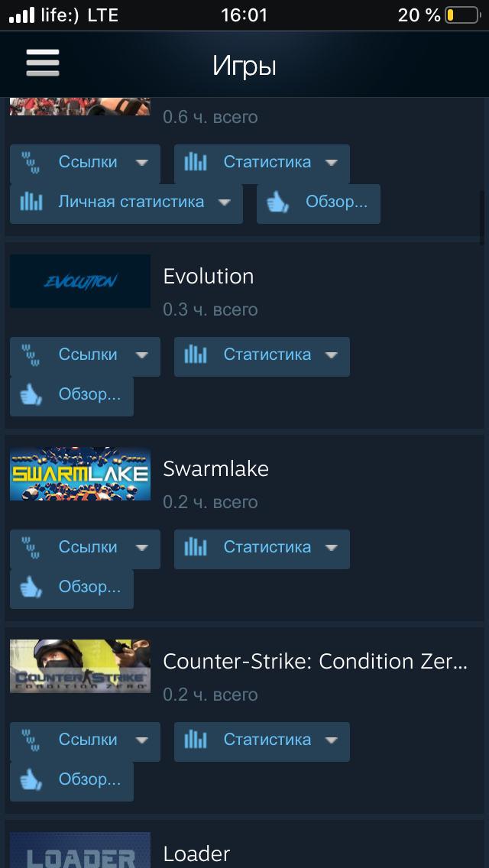Tap the thumbs-up icon under Swarmlake
This screenshot has width=489, height=868.
(x=31, y=588)
